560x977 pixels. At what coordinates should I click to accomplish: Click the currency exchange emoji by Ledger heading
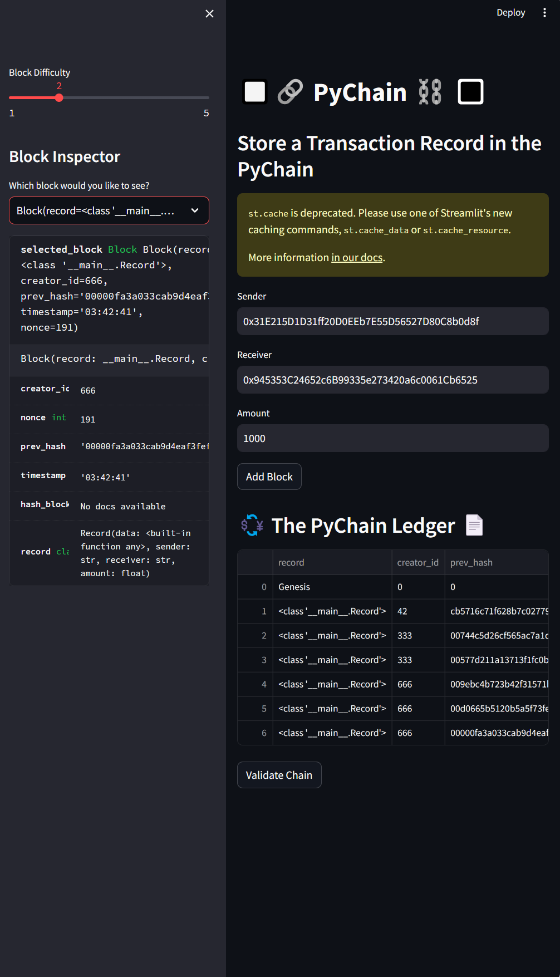point(252,525)
